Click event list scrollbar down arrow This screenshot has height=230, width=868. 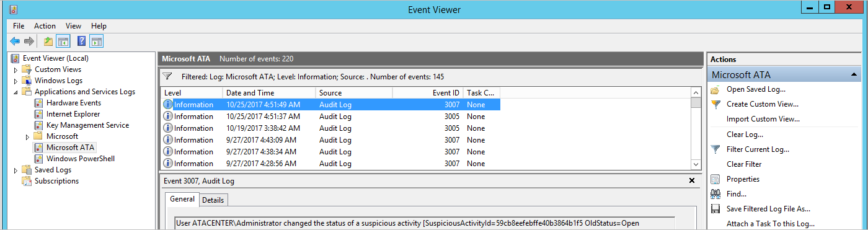[696, 164]
